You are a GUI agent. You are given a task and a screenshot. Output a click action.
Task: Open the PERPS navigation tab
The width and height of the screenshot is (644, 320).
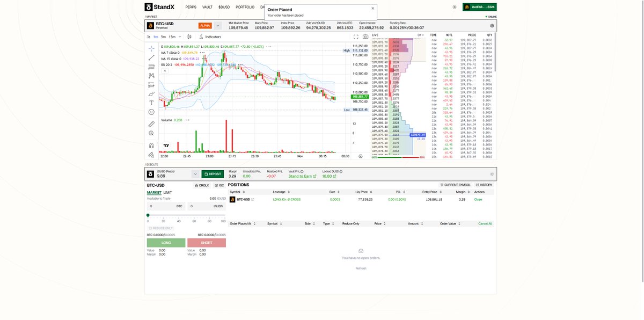tap(191, 7)
